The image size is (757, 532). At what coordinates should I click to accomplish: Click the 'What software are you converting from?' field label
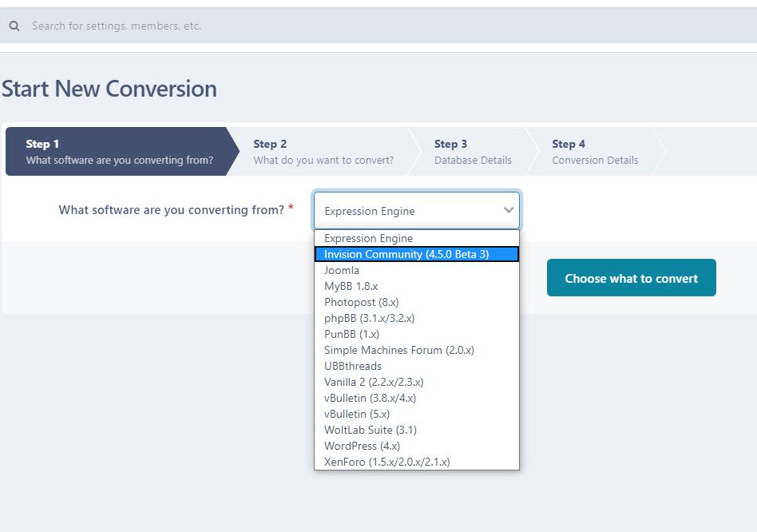172,209
